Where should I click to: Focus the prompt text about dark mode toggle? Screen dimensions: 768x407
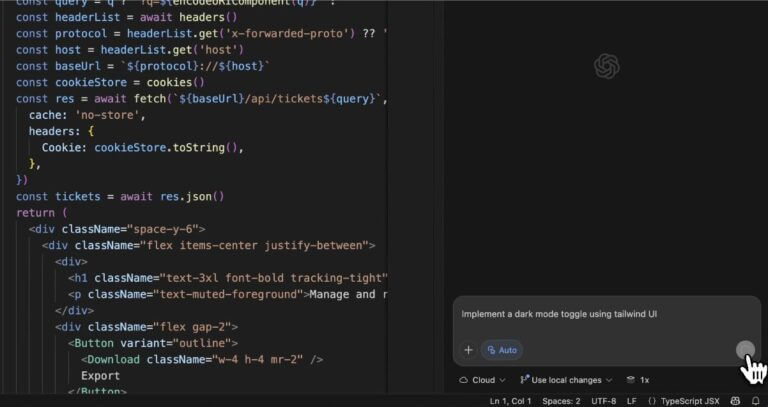coord(559,314)
